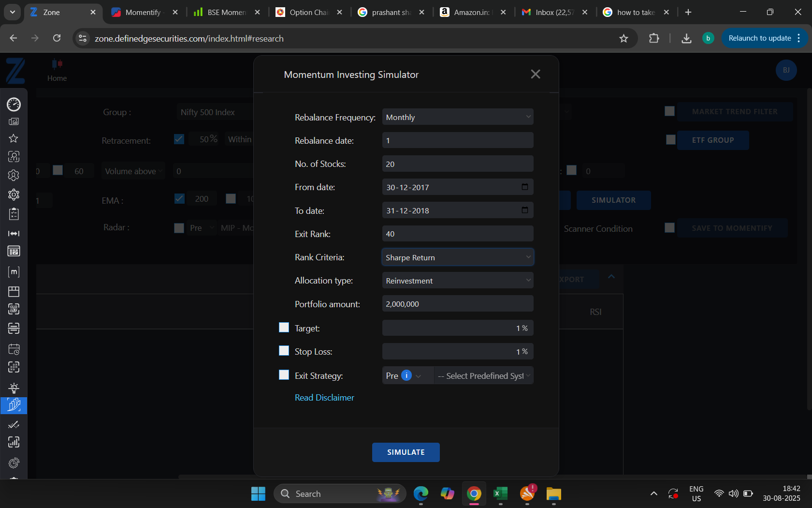812x508 pixels.
Task: Click the idea lightbulb sidebar icon
Action: [x=14, y=388]
